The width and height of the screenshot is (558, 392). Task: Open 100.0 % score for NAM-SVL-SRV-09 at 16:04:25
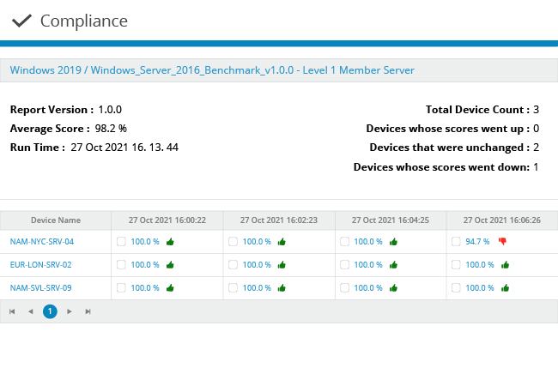click(368, 287)
